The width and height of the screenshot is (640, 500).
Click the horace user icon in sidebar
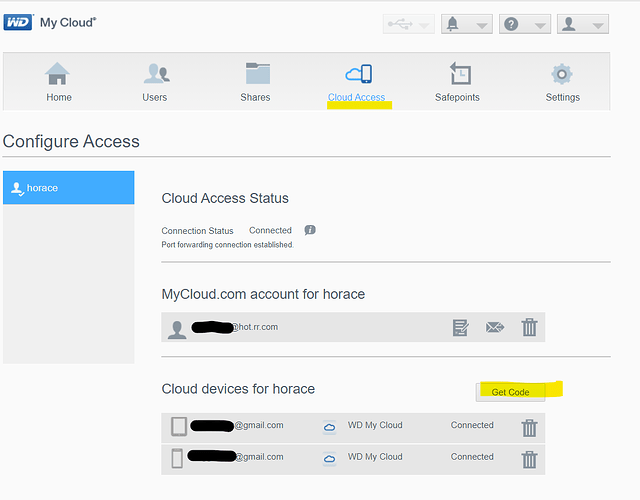[17, 189]
